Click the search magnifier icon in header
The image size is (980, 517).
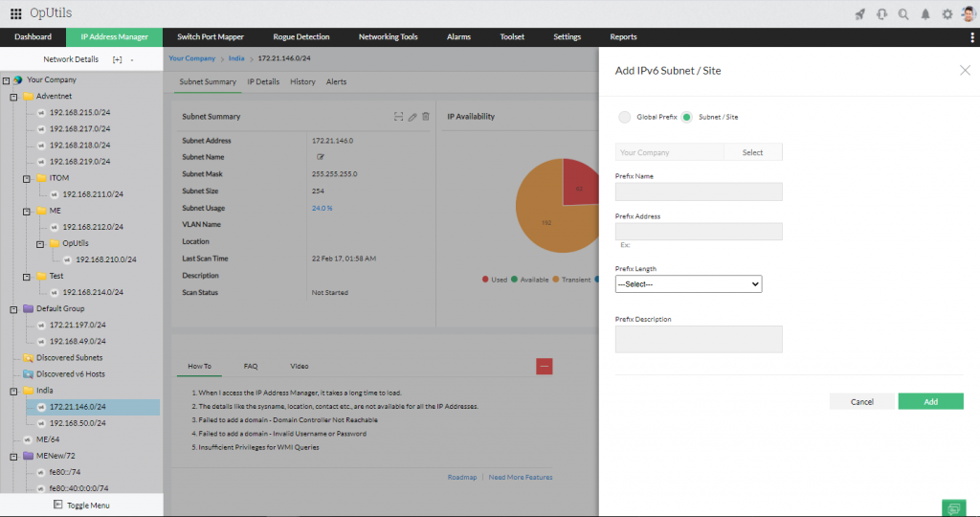pyautogui.click(x=903, y=13)
